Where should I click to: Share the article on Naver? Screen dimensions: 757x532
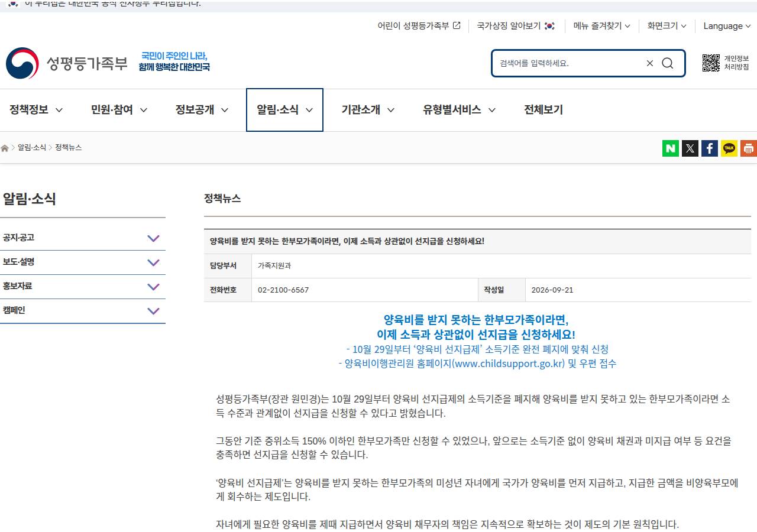click(671, 148)
